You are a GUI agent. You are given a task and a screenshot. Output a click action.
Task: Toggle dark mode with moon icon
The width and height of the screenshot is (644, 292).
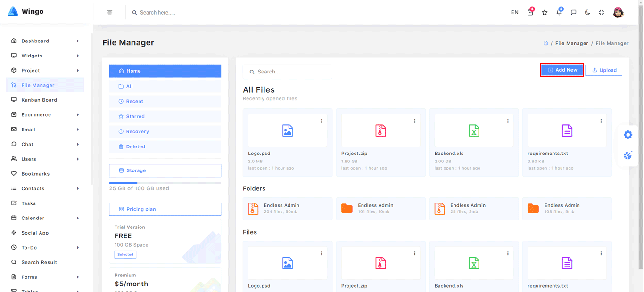click(x=587, y=13)
